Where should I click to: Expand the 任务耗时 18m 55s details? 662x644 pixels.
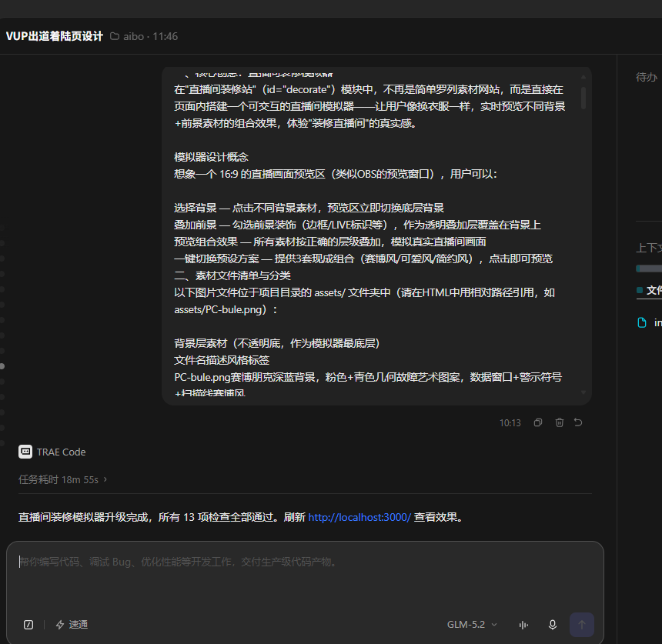click(62, 479)
